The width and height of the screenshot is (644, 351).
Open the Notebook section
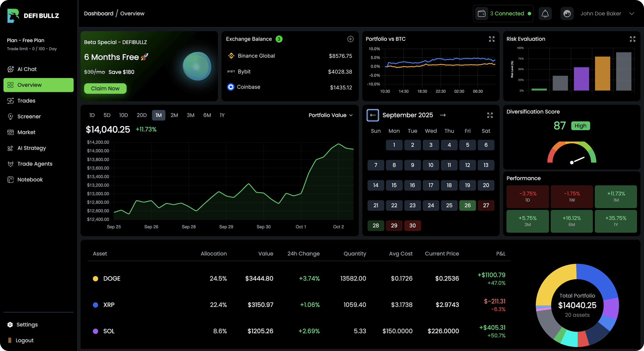[x=30, y=179]
